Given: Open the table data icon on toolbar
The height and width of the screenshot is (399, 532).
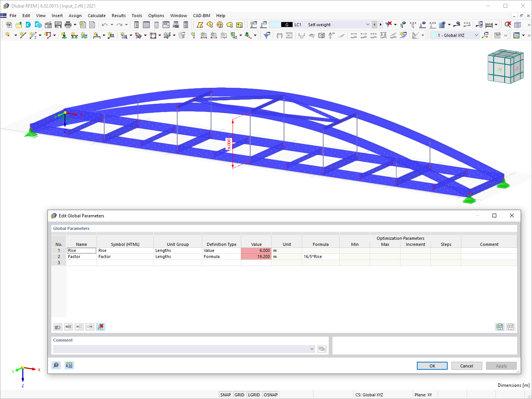Looking at the screenshot, I should [x=146, y=24].
